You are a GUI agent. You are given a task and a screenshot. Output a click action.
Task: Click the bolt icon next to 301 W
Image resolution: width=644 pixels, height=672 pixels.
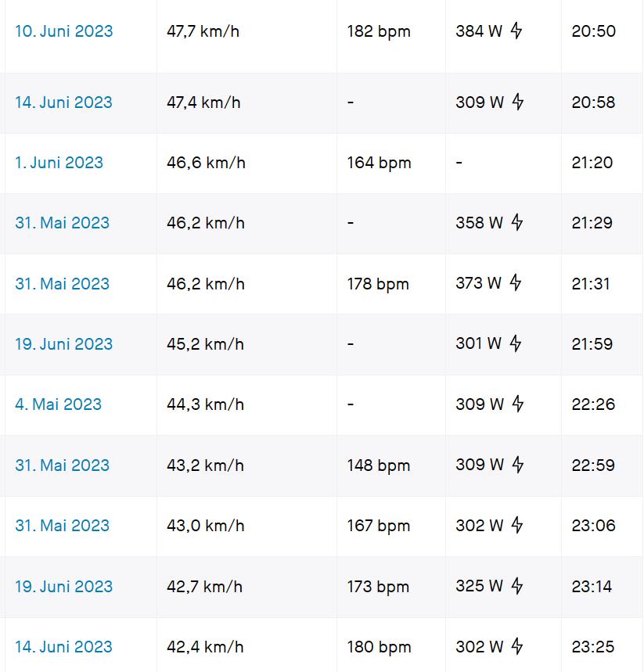tap(516, 343)
